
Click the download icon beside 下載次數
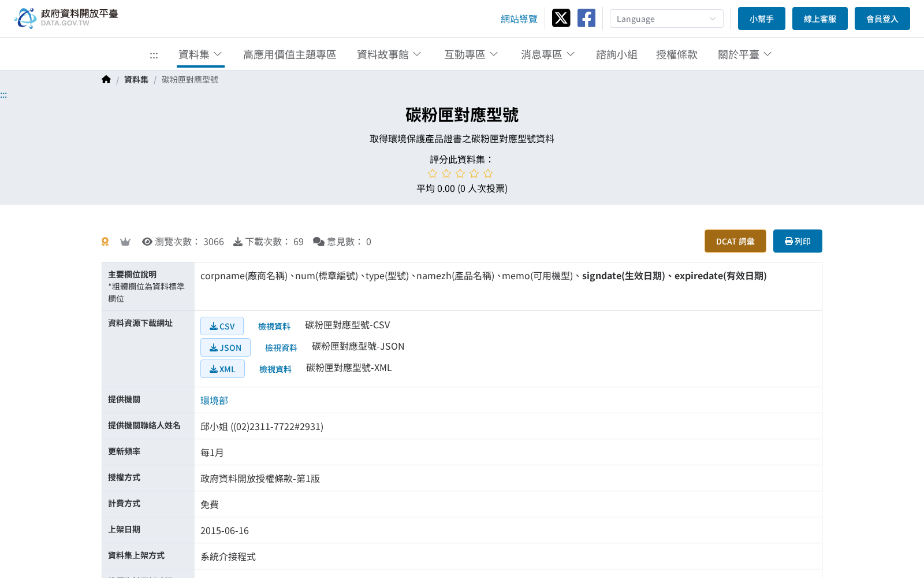pos(238,242)
